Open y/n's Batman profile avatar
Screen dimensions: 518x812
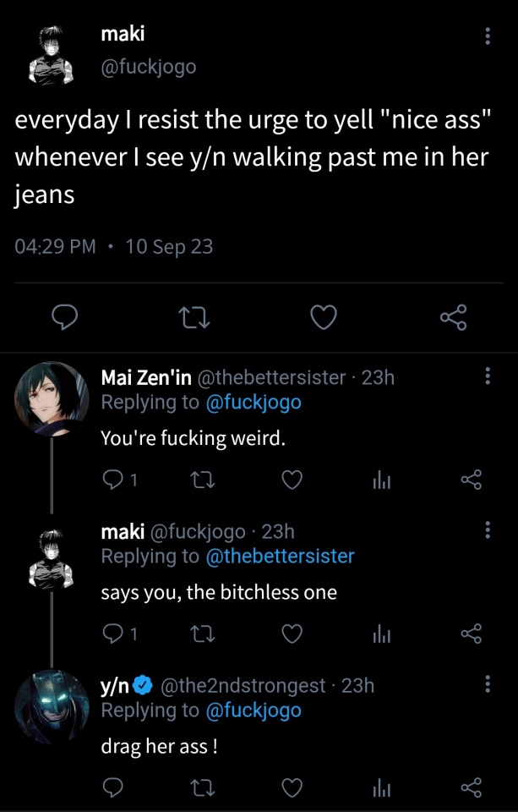[x=52, y=706]
